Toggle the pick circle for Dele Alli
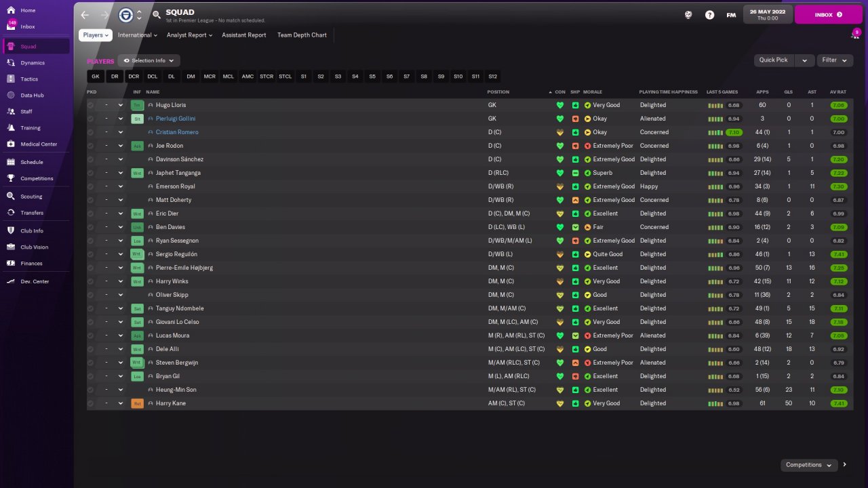This screenshot has height=488, width=868. 91,349
